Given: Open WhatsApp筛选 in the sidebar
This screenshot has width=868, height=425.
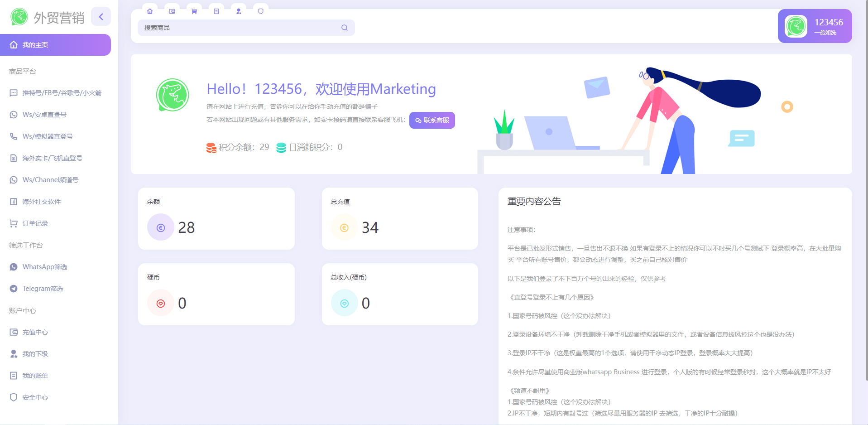Looking at the screenshot, I should coord(45,267).
